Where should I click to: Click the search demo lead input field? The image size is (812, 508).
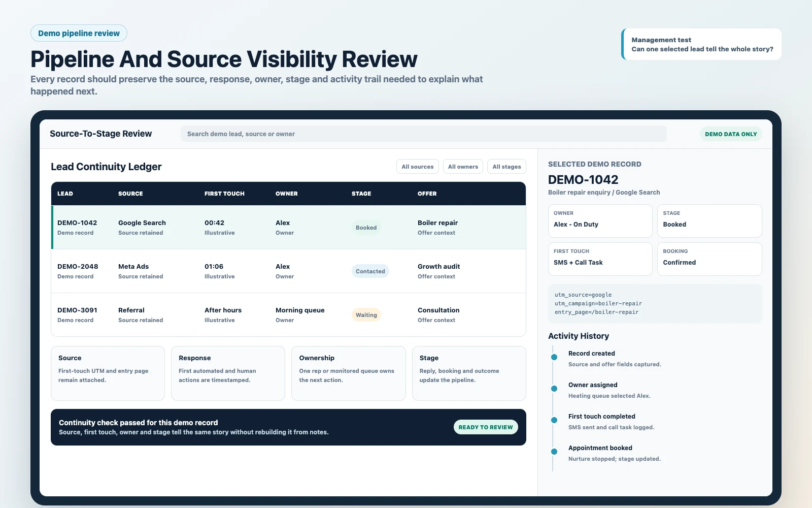pyautogui.click(x=423, y=134)
